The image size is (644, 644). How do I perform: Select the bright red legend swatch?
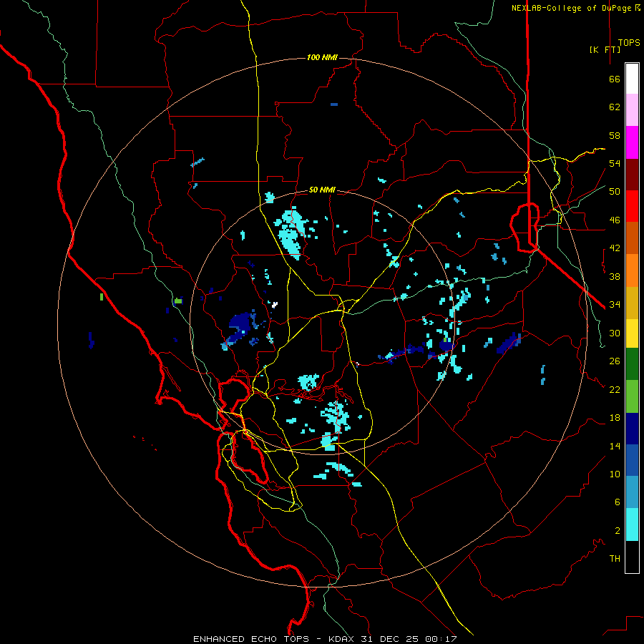(x=632, y=206)
